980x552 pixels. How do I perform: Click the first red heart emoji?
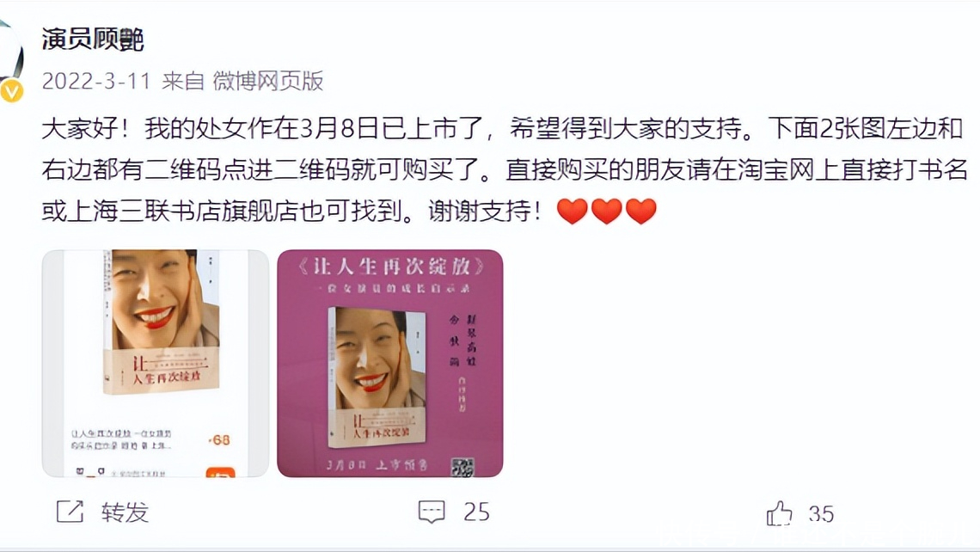coord(572,211)
